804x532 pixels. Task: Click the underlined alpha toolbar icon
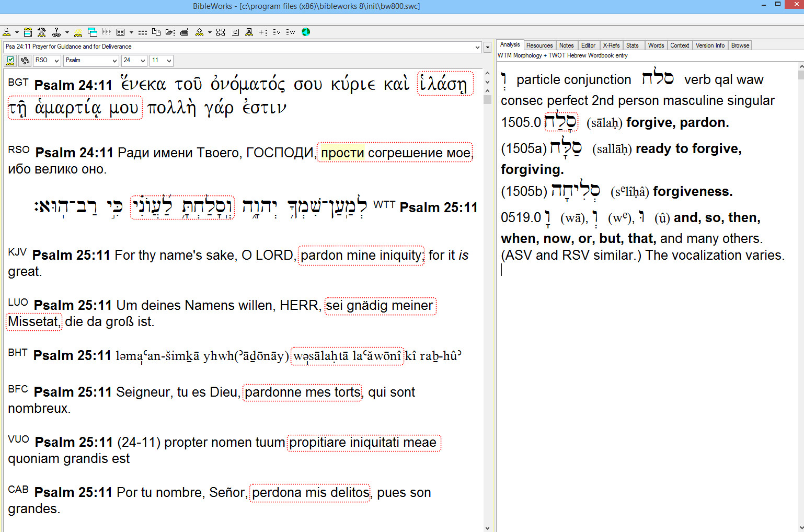tap(236, 32)
